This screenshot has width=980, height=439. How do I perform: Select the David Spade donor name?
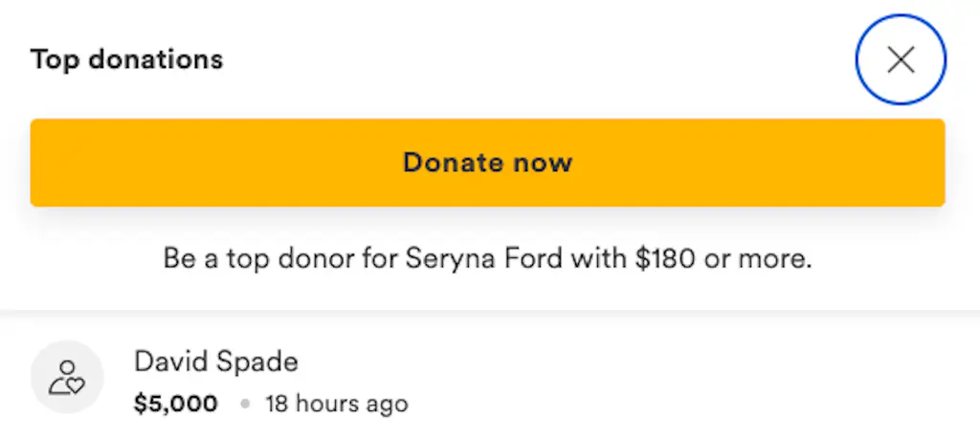click(215, 362)
